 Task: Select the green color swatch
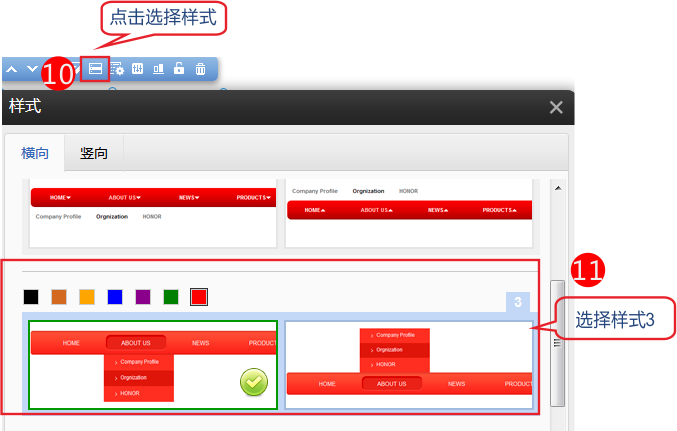[x=171, y=297]
